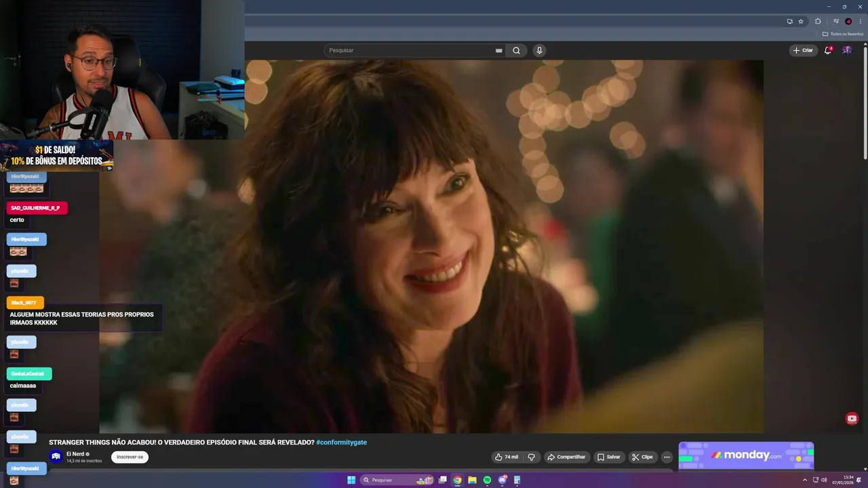Click the streamer webcam overlay
Screen dimensions: 868x488
click(x=122, y=69)
